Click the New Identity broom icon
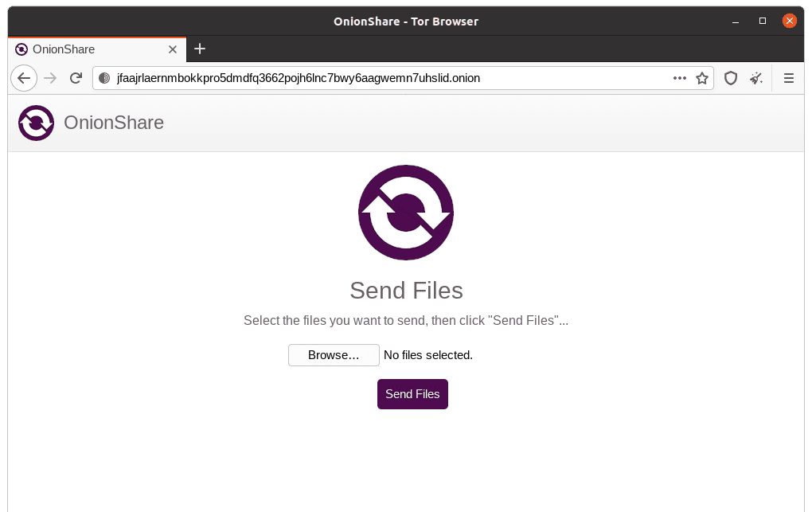This screenshot has width=812, height=512. 755,78
